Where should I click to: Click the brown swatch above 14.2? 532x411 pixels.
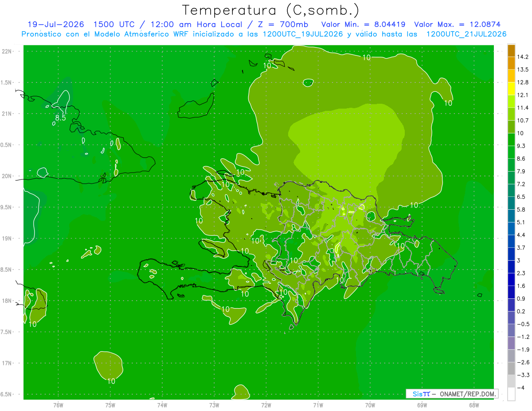511,51
